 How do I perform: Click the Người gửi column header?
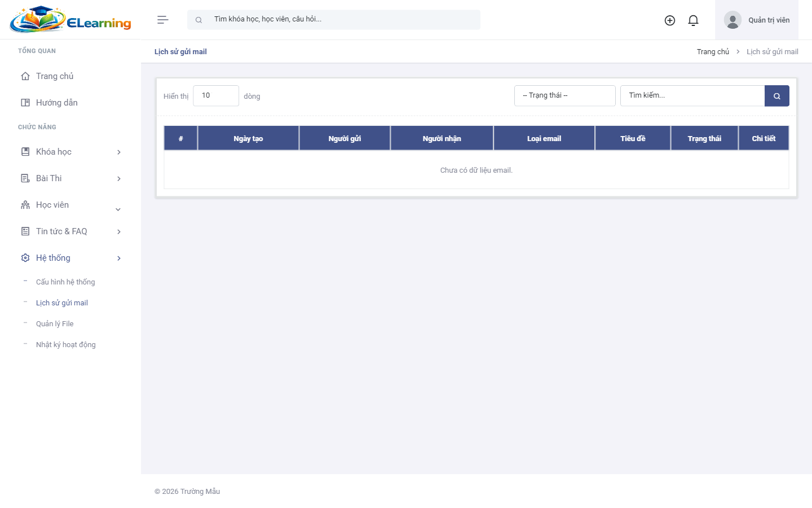click(x=345, y=138)
